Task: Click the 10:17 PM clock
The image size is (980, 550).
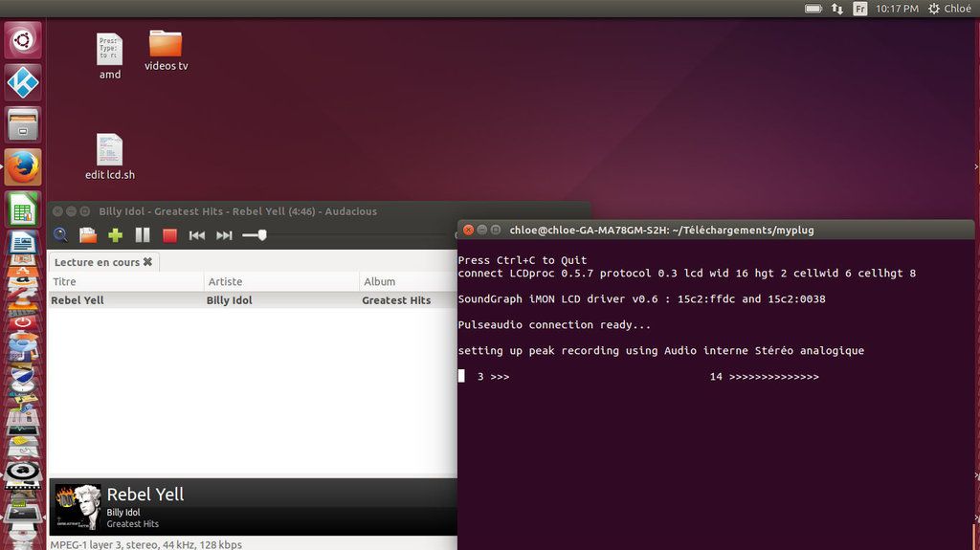Action: [897, 9]
